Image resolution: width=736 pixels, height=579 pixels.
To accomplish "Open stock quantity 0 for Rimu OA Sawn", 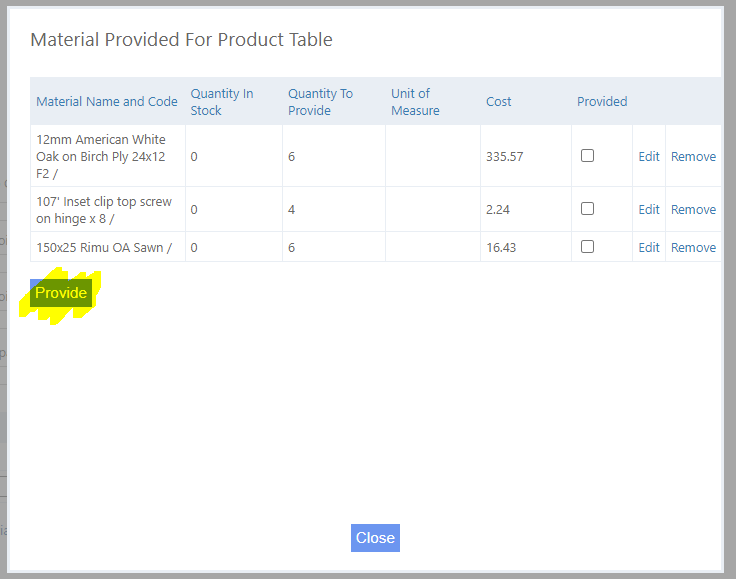I will pyautogui.click(x=194, y=248).
